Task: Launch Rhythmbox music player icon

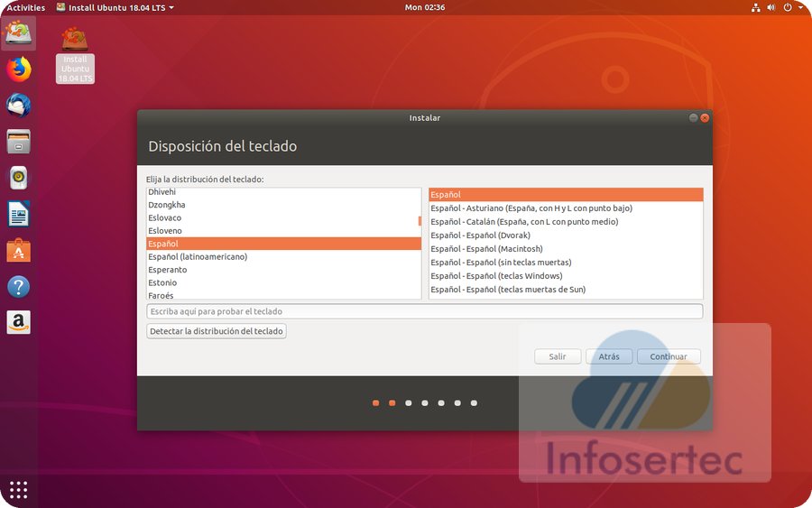Action: (18, 178)
